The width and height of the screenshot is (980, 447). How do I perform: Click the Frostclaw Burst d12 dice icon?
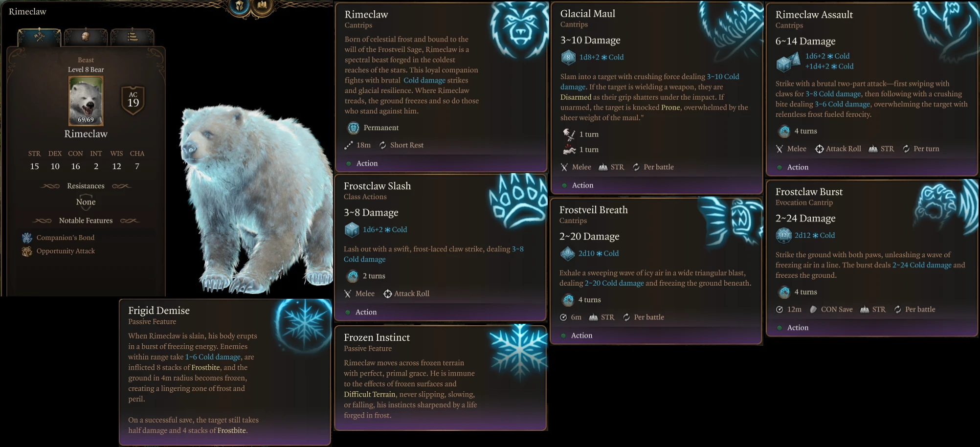click(783, 235)
